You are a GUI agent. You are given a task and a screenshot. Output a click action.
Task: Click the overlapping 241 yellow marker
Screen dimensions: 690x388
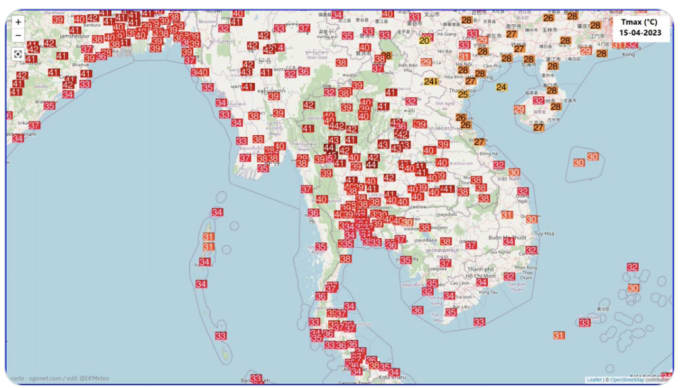pyautogui.click(x=431, y=81)
